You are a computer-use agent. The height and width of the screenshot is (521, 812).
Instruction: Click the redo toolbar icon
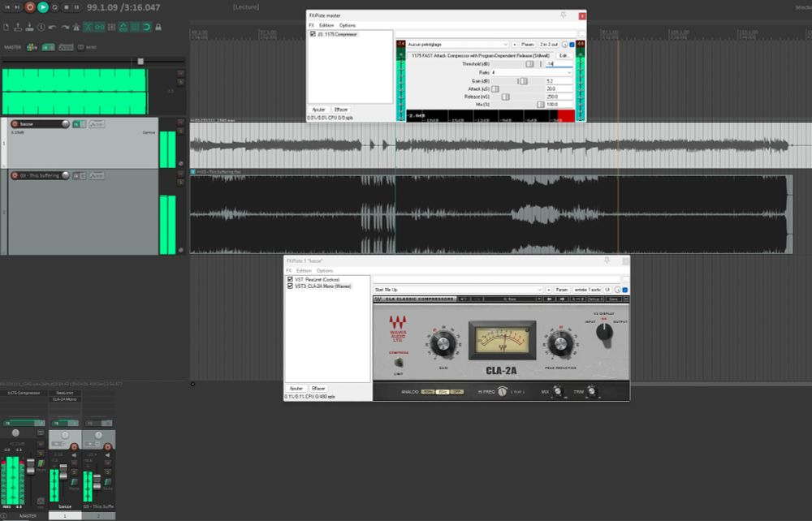(65, 27)
